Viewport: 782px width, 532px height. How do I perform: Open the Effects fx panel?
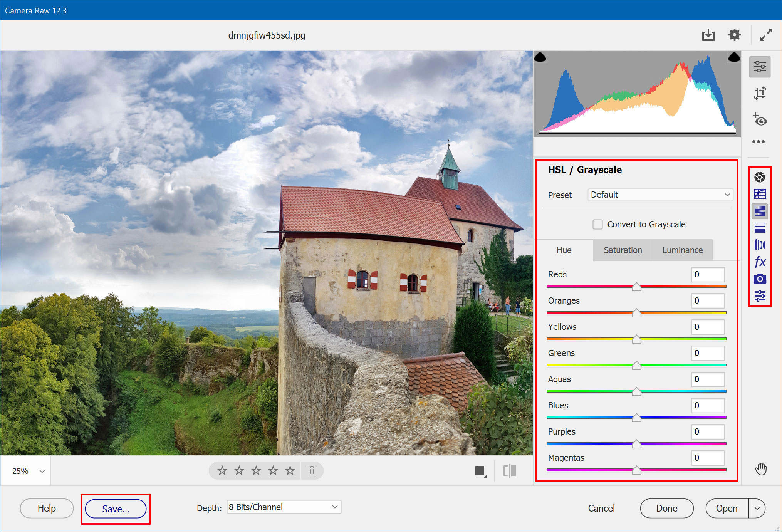(x=760, y=262)
